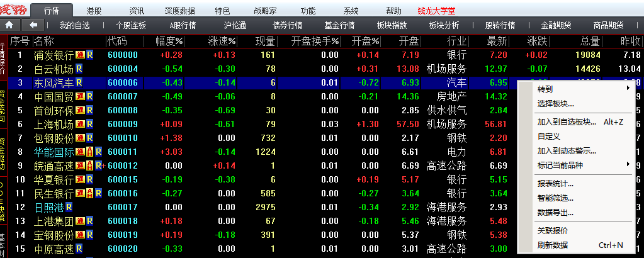This screenshot has height=258, width=644.
Task: Open 基金行情 quotes
Action: 339,25
